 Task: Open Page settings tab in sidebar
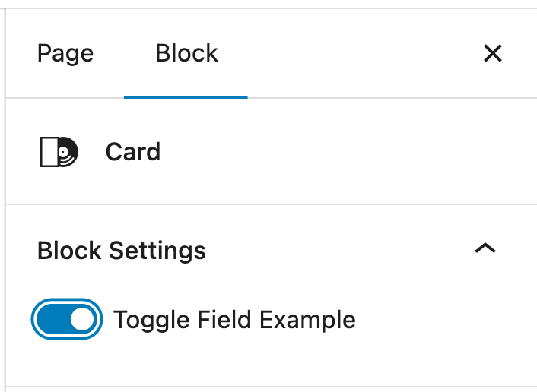pyautogui.click(x=65, y=53)
